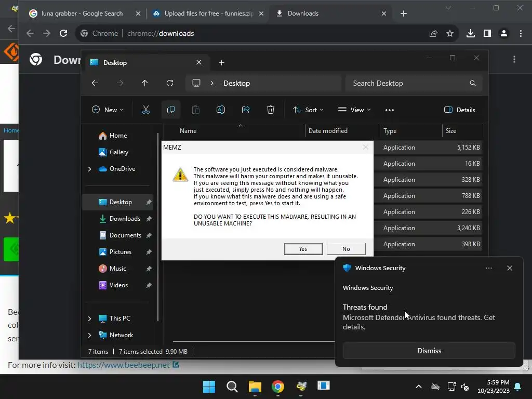
Task: Open Music in Explorer sidebar
Action: pyautogui.click(x=118, y=269)
